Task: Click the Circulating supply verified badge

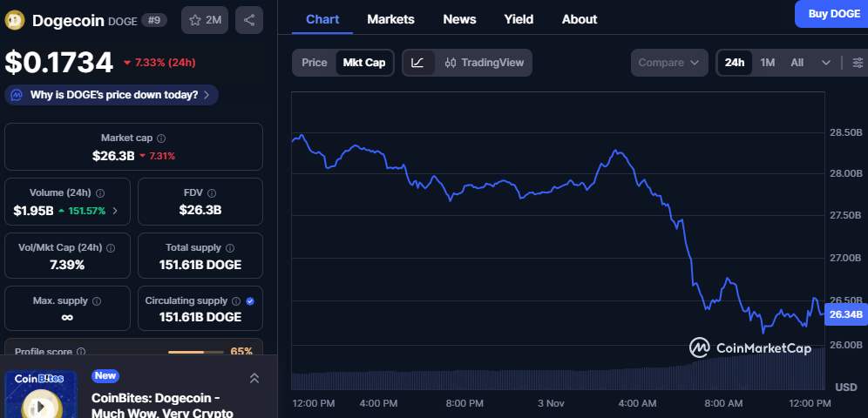Action: click(x=251, y=301)
